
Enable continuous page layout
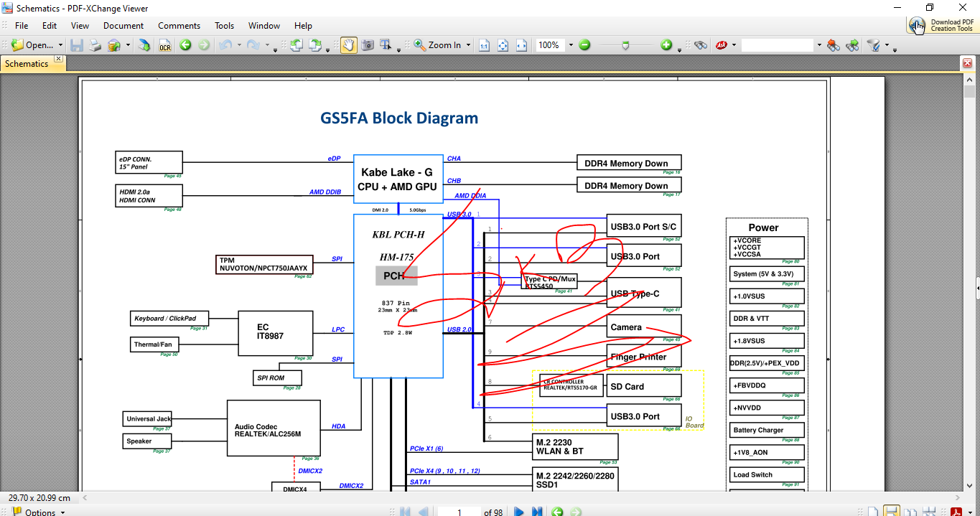click(x=890, y=512)
